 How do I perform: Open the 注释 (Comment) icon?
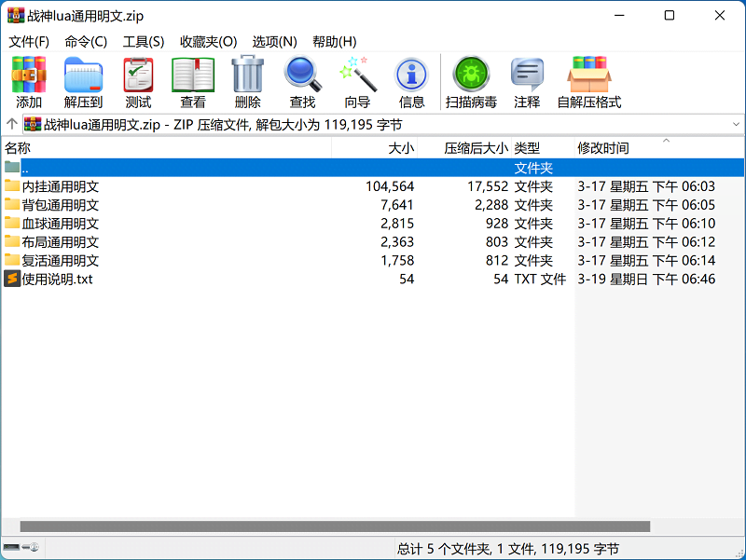coord(526,81)
